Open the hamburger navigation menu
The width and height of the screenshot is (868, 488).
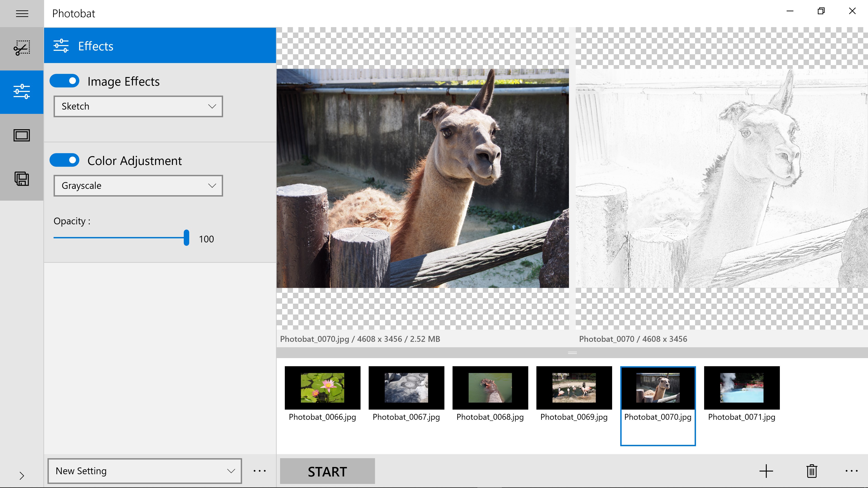point(22,14)
